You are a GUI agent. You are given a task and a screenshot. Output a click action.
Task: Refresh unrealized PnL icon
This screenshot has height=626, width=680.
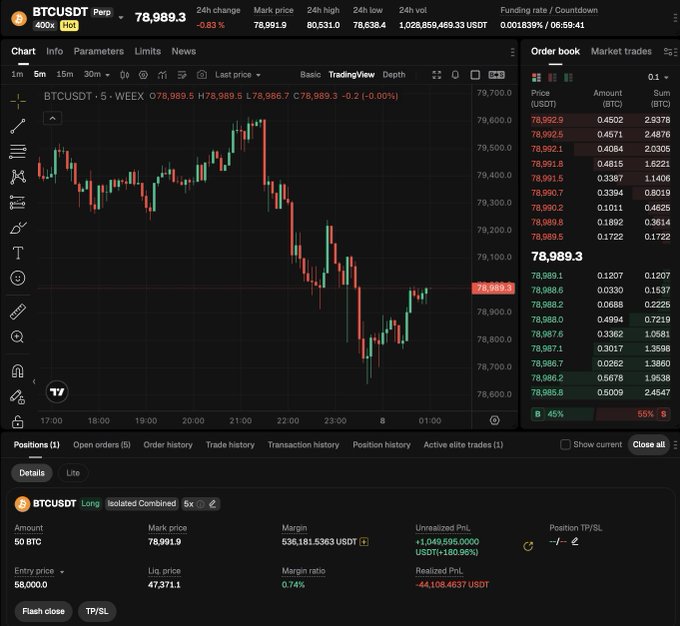pyautogui.click(x=528, y=547)
